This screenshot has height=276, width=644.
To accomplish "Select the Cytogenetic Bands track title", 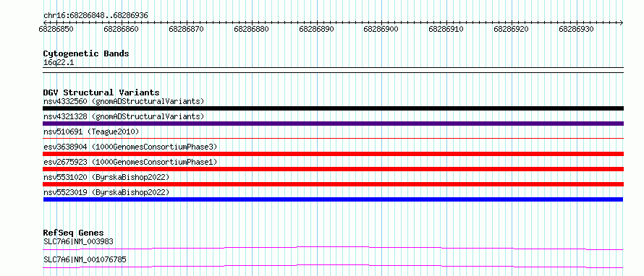I will [86, 53].
